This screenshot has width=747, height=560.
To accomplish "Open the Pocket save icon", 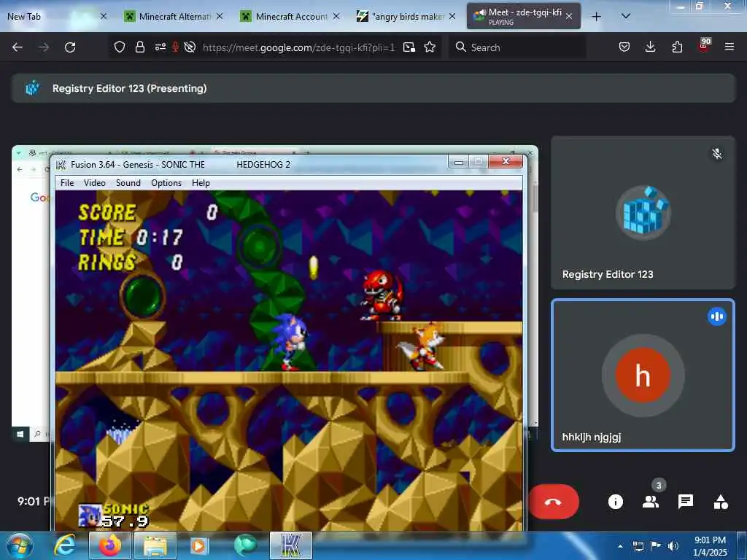I will (x=624, y=47).
